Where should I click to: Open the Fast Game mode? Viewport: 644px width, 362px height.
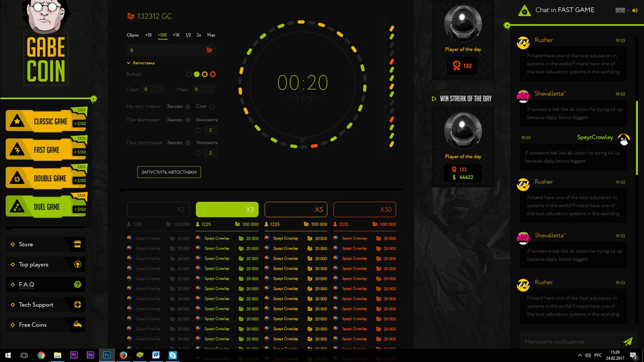(46, 149)
